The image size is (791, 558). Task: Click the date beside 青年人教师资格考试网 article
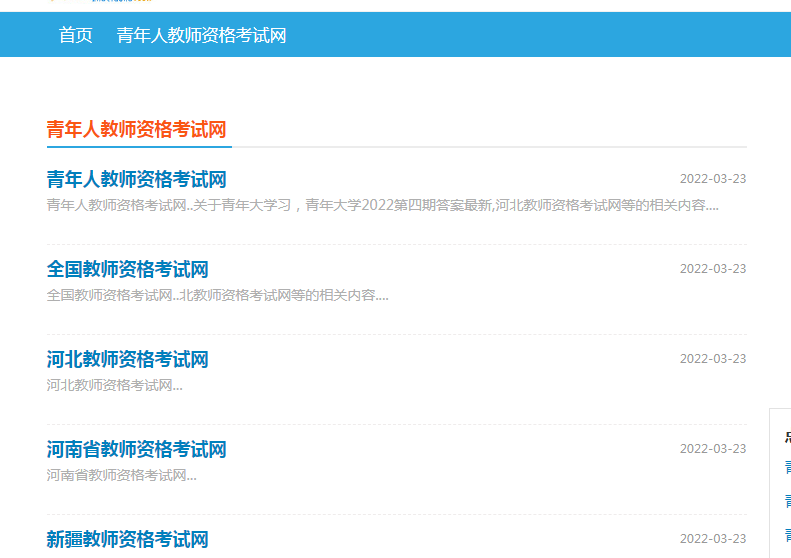(713, 179)
